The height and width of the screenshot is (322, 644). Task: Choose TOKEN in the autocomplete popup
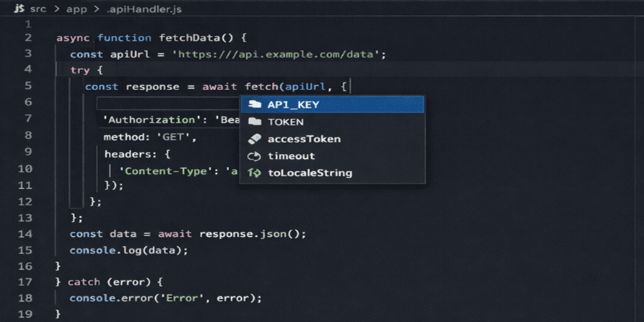[286, 122]
